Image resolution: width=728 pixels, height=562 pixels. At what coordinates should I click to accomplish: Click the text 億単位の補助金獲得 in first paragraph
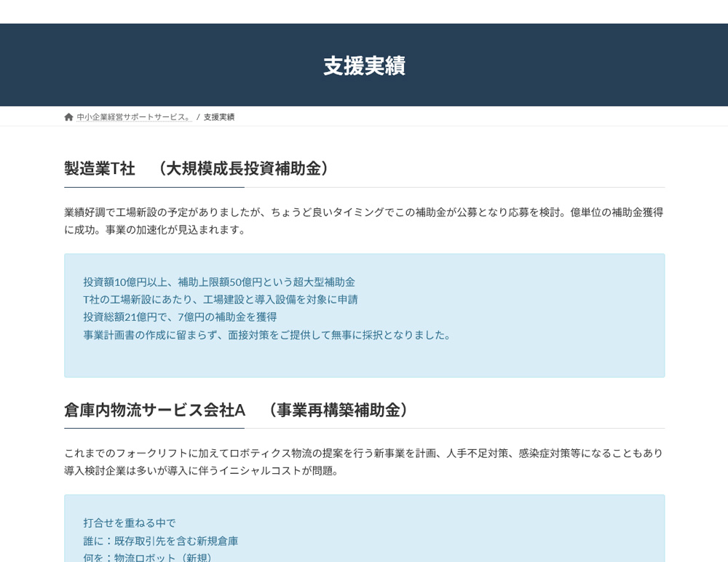tap(617, 213)
